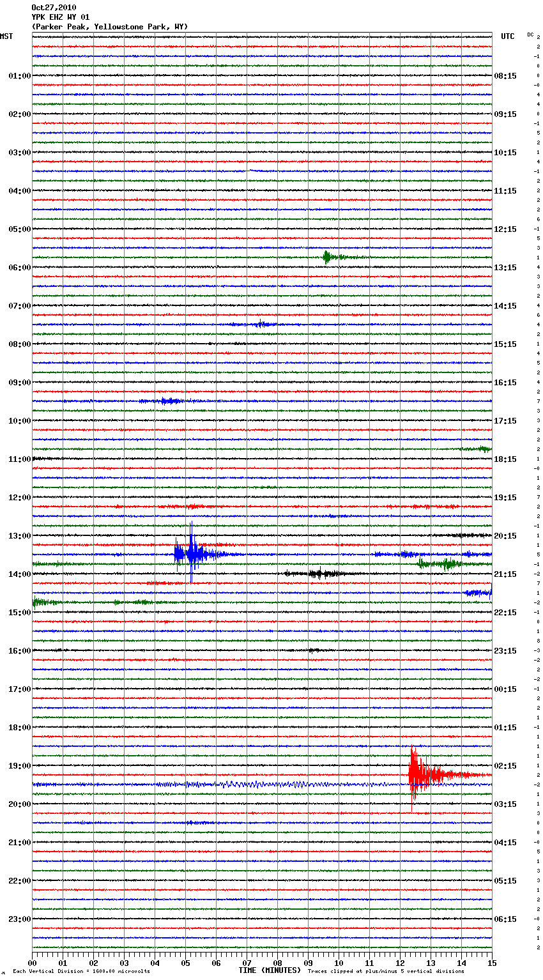Click minute axis tick label 07
The width and height of the screenshot is (543, 980).
[247, 963]
